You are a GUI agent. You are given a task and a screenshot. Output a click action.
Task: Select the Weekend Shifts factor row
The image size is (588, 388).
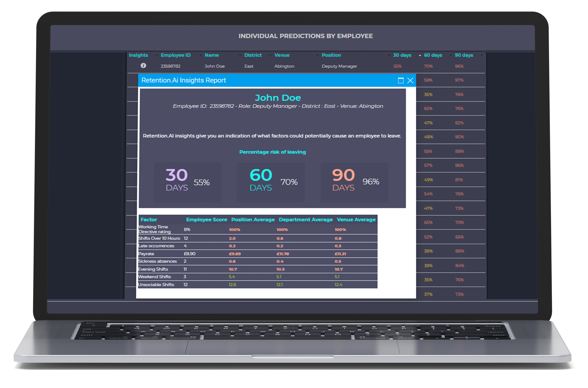coord(258,277)
